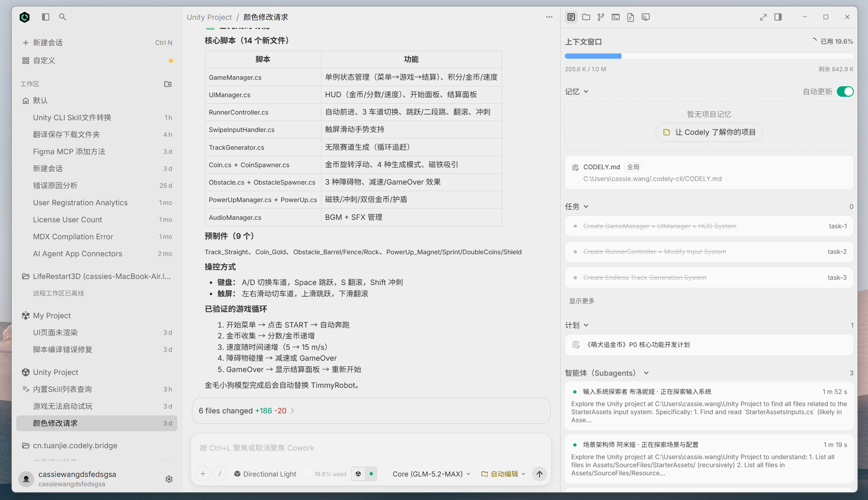Open the UI页面未渲染 conversation
Viewport: 868px width, 500px height.
(x=97, y=332)
